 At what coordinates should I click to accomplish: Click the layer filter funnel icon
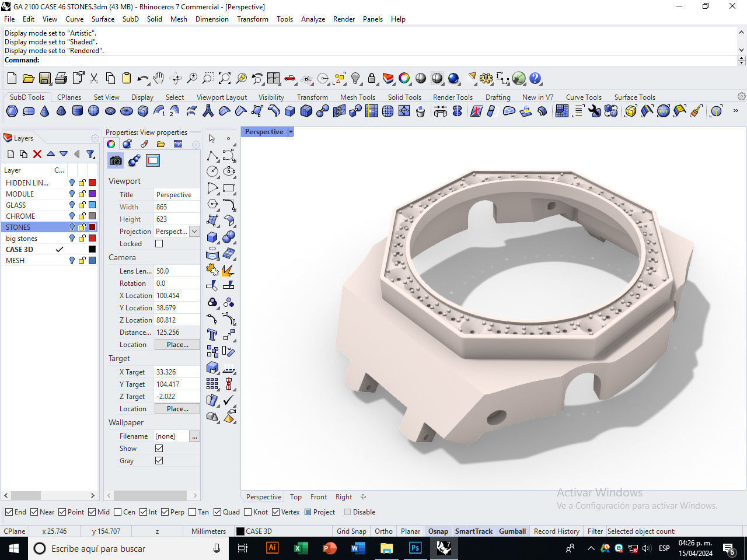point(90,154)
